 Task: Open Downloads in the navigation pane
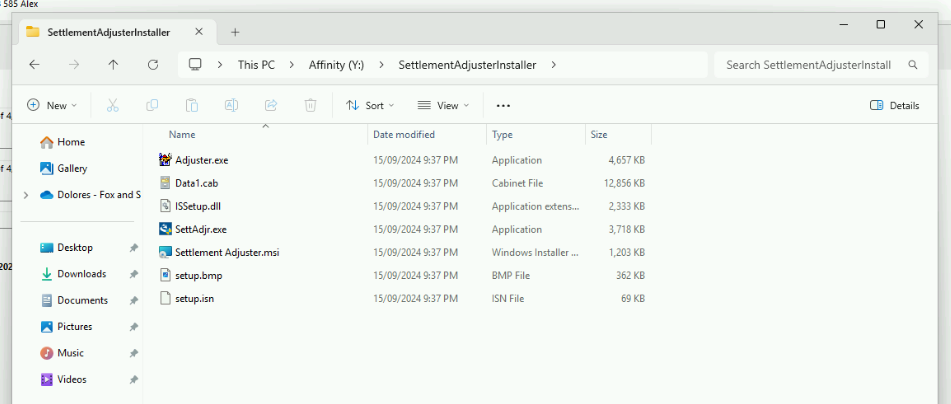(81, 274)
